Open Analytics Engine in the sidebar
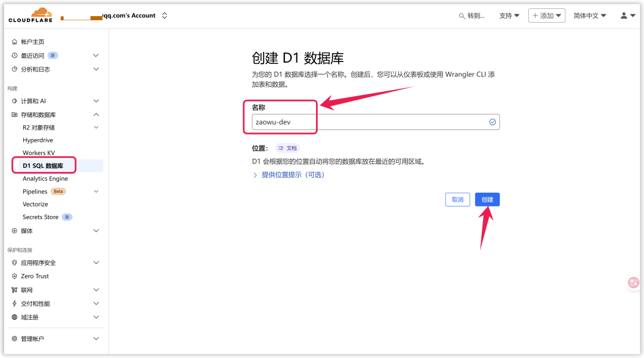 [x=45, y=178]
